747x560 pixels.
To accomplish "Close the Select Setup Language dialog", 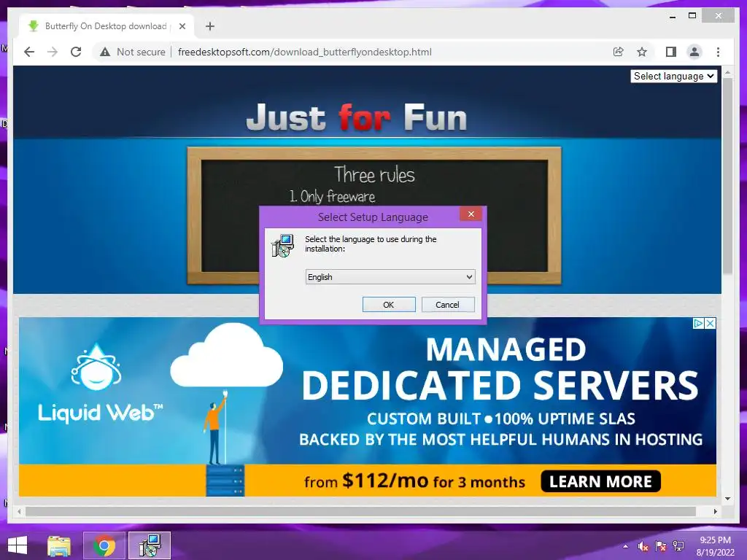I will (471, 214).
